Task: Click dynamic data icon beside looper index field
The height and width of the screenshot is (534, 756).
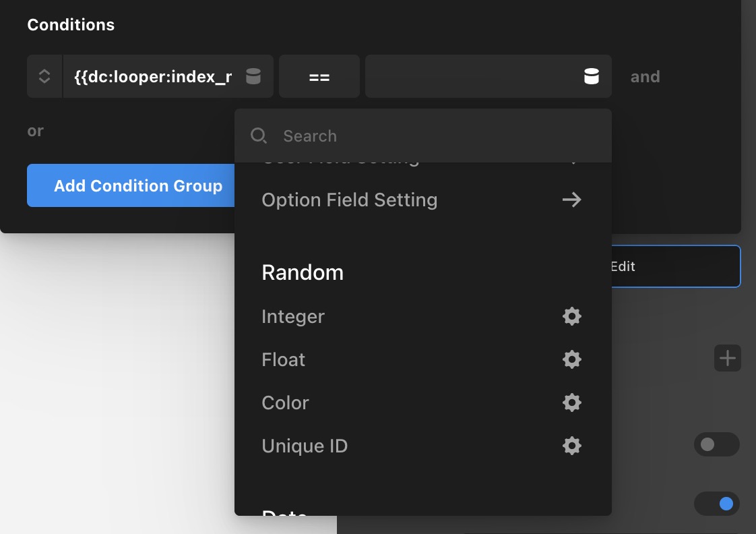Action: pyautogui.click(x=253, y=76)
